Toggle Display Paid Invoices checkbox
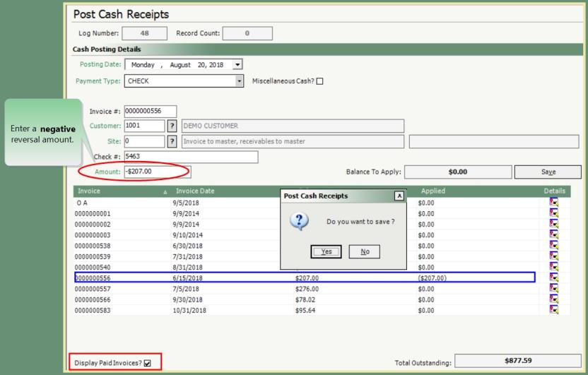The height and width of the screenshot is (375, 588). pos(147,364)
